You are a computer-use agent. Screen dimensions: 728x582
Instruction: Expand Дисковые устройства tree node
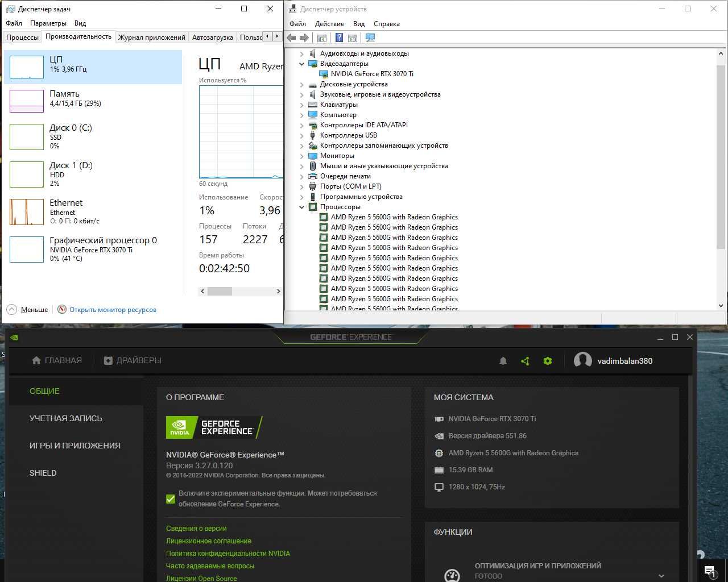pyautogui.click(x=302, y=84)
